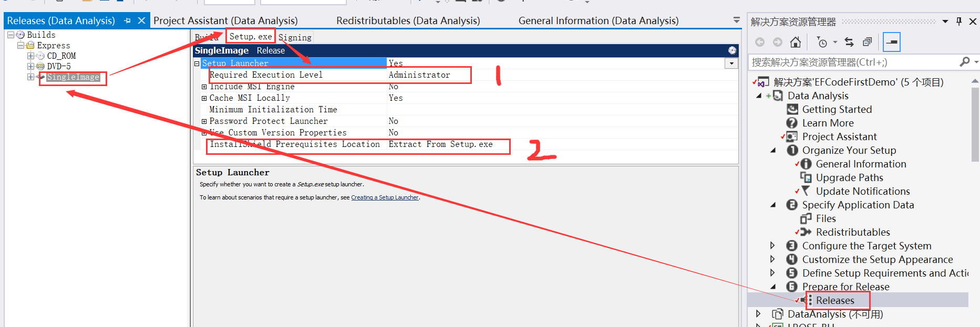Click Sync with Active Document icon
Image resolution: width=980 pixels, height=327 pixels.
coord(849,42)
